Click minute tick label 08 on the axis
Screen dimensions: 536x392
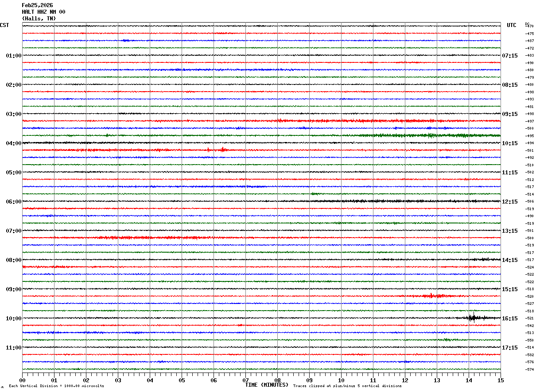pyautogui.click(x=277, y=380)
